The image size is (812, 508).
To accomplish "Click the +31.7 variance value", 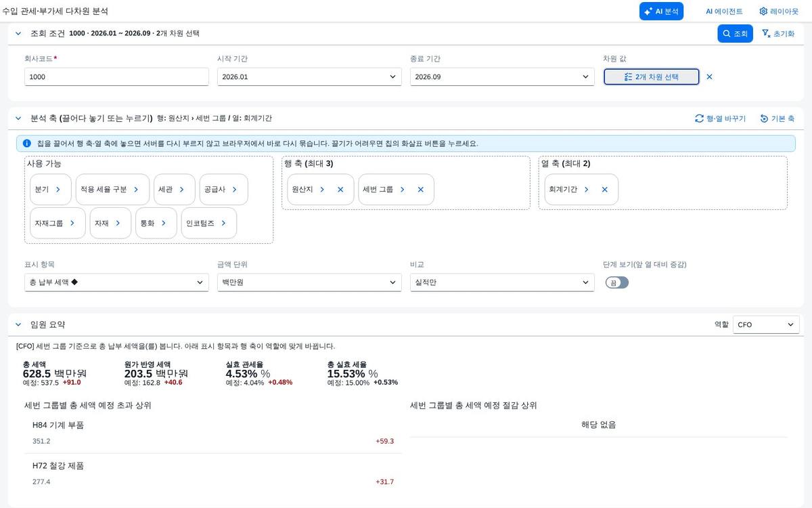I will click(384, 482).
